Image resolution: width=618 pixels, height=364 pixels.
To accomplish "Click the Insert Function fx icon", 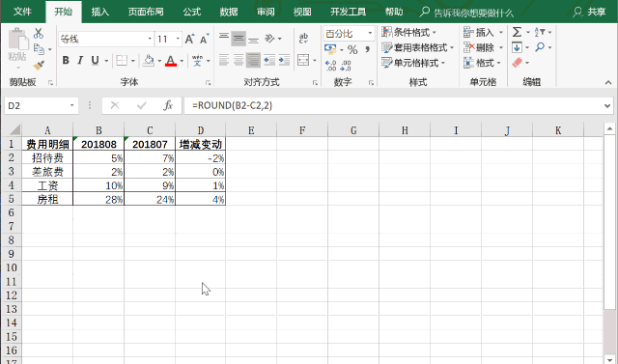I will coord(168,105).
